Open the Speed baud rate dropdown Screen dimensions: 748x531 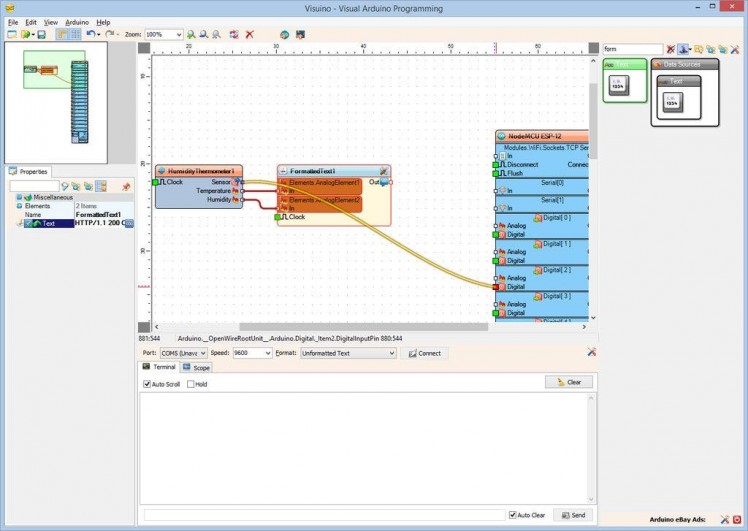(251, 353)
